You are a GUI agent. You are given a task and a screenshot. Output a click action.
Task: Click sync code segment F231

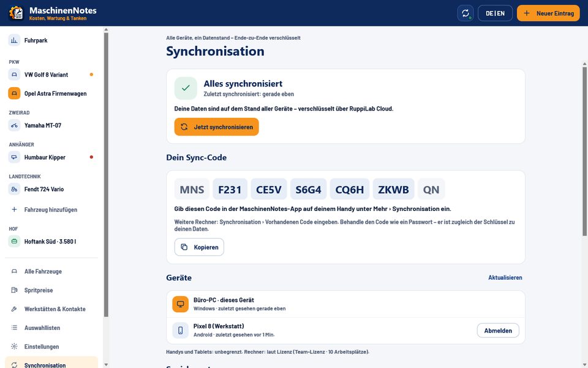click(230, 190)
